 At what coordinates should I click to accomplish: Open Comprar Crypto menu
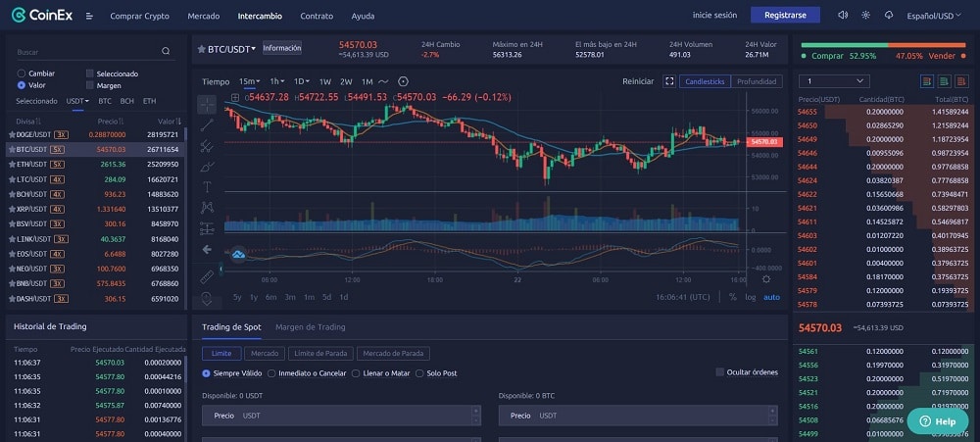pos(140,16)
